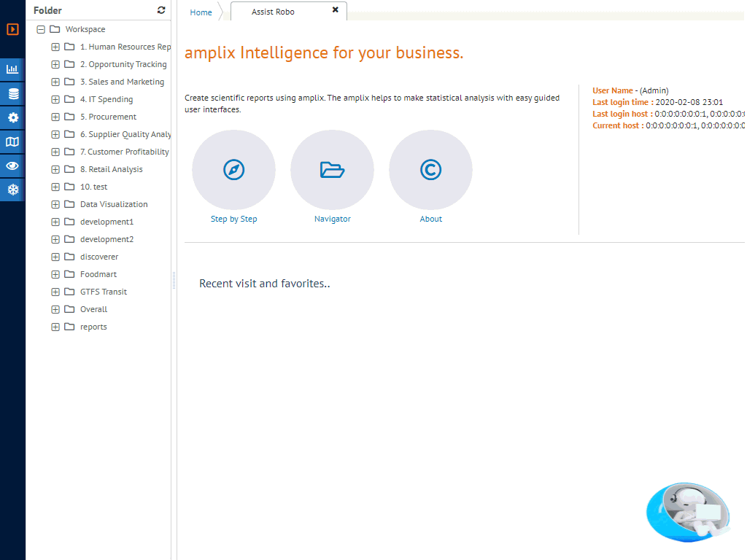Select the 4. IT Spending label
The image size is (747, 560).
pos(107,99)
